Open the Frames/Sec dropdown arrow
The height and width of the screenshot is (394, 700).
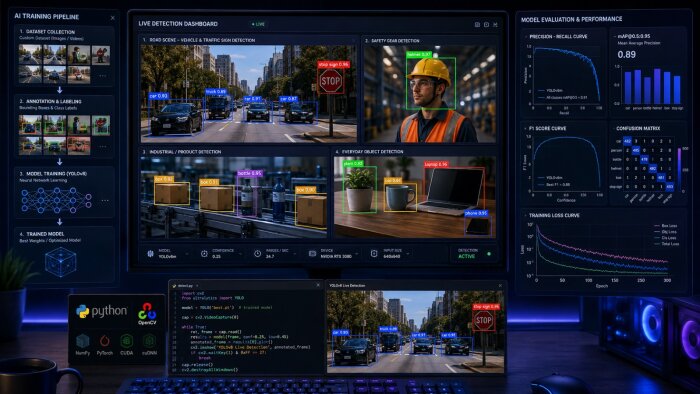[x=295, y=254]
